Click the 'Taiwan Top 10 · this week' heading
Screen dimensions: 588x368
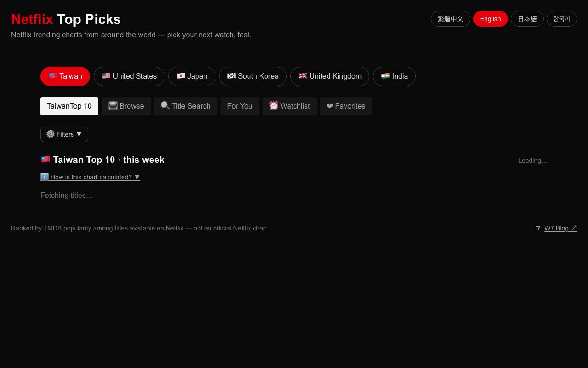click(102, 160)
